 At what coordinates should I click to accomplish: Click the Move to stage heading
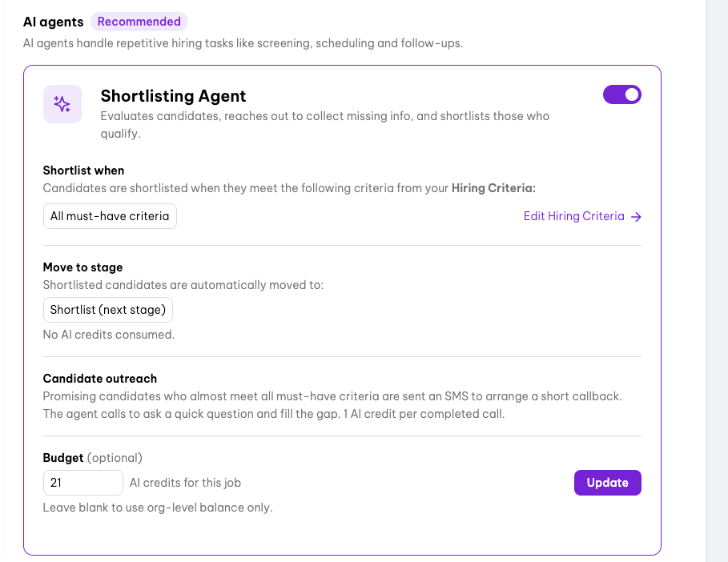[82, 267]
